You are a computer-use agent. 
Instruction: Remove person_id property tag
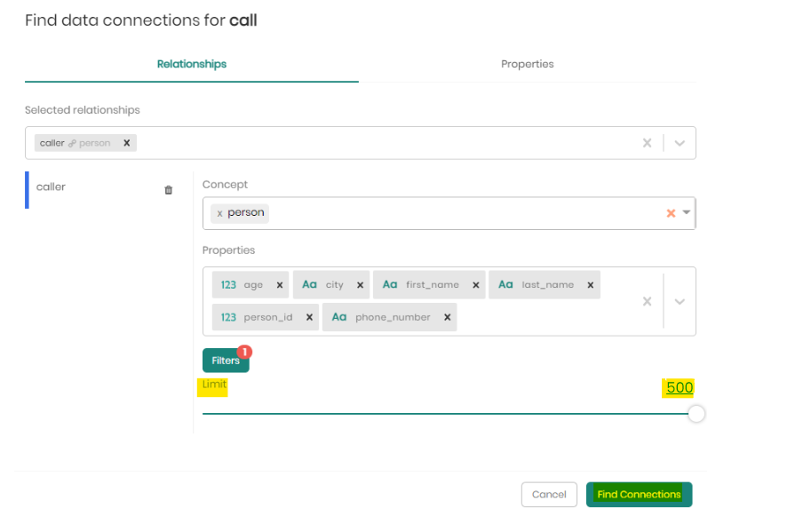(x=309, y=317)
